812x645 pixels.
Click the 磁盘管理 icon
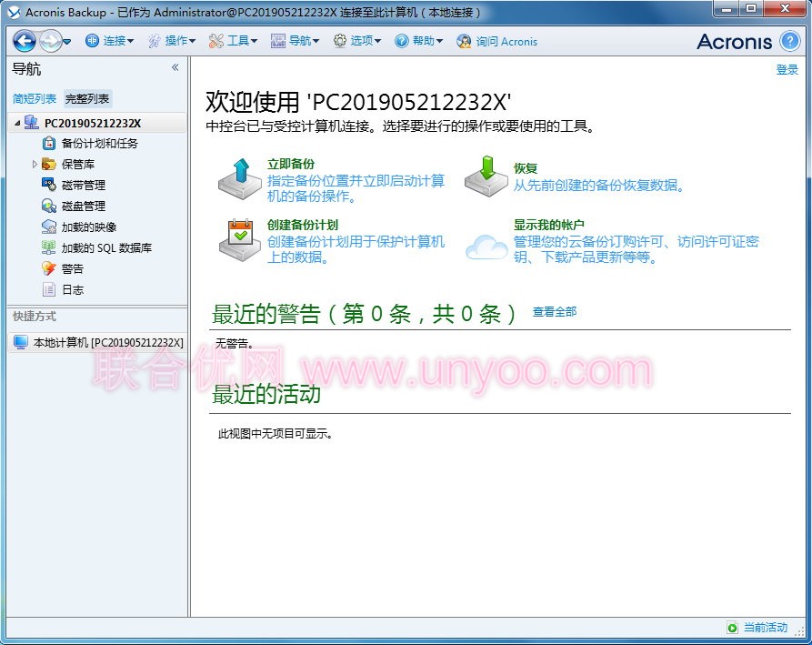pyautogui.click(x=49, y=207)
